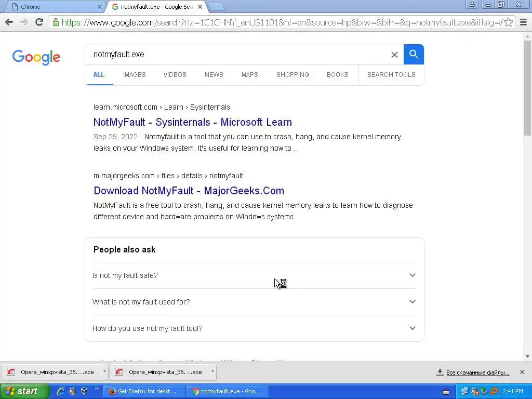Click the green padlock security icon
Screen dimensions: 532x399
coord(56,22)
